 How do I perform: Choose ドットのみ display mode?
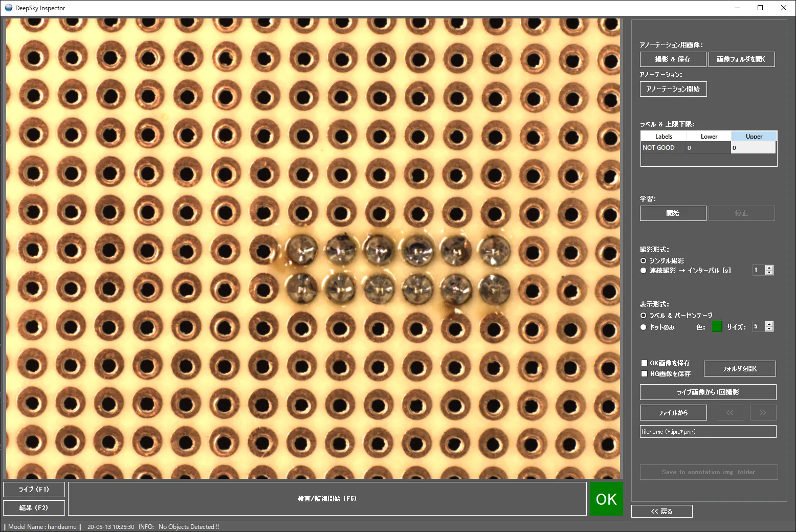644,327
